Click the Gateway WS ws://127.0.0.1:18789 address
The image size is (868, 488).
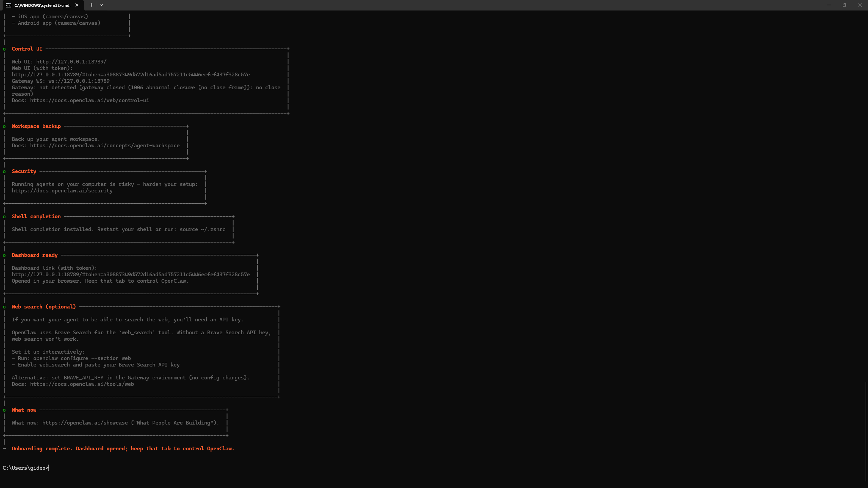click(79, 81)
